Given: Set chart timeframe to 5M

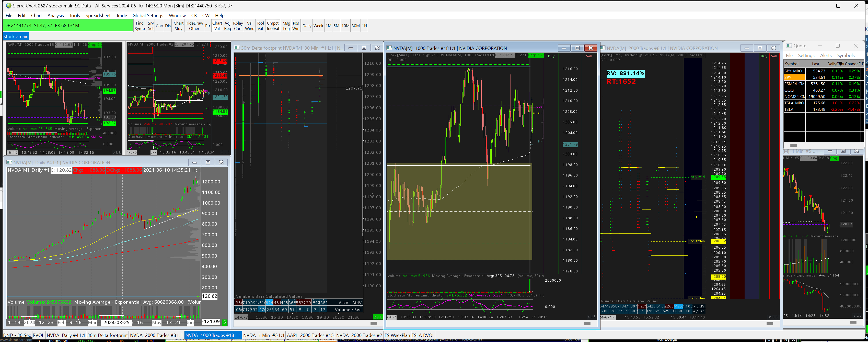Looking at the screenshot, I should (336, 26).
